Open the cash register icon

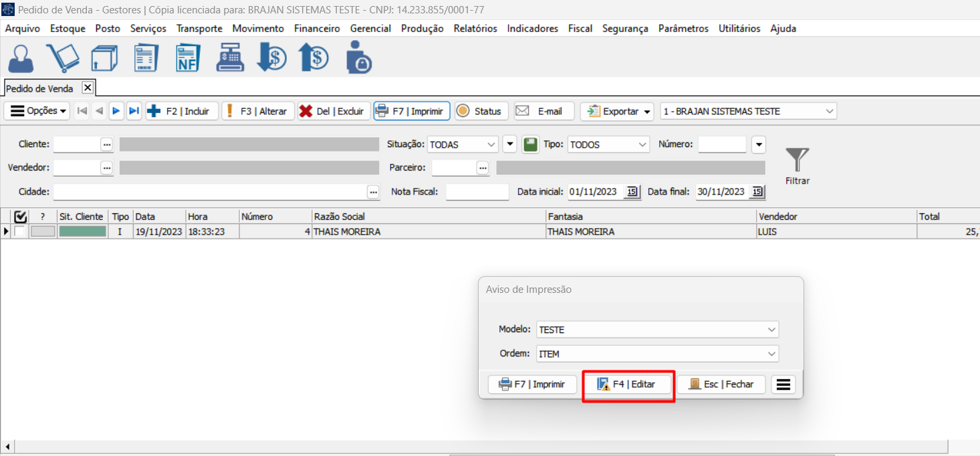tap(230, 58)
